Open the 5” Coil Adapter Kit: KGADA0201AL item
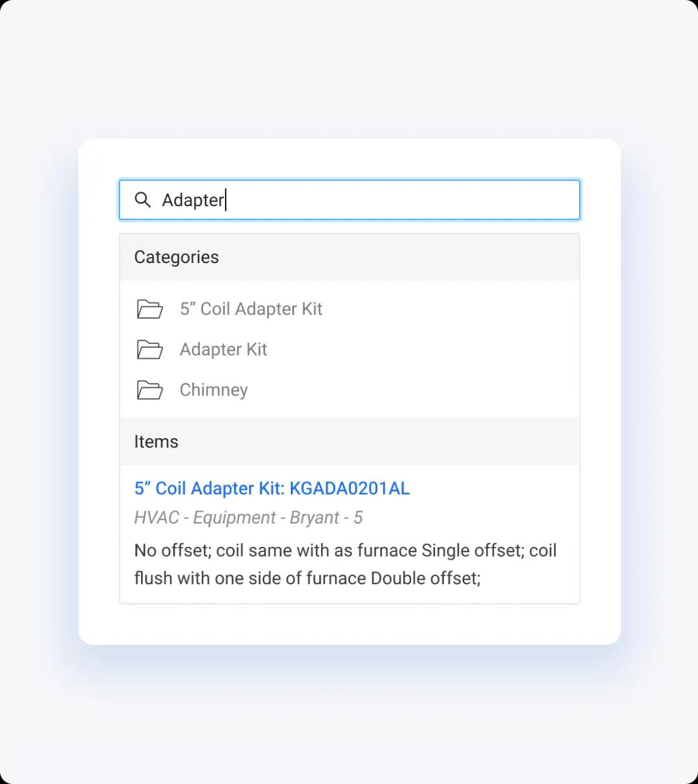Screen dimensions: 698x784 (272, 488)
